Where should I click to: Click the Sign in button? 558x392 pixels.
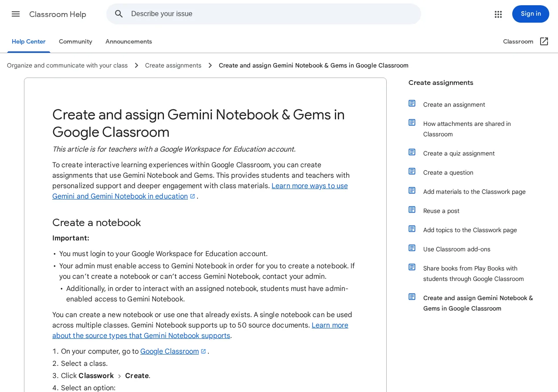point(531,14)
